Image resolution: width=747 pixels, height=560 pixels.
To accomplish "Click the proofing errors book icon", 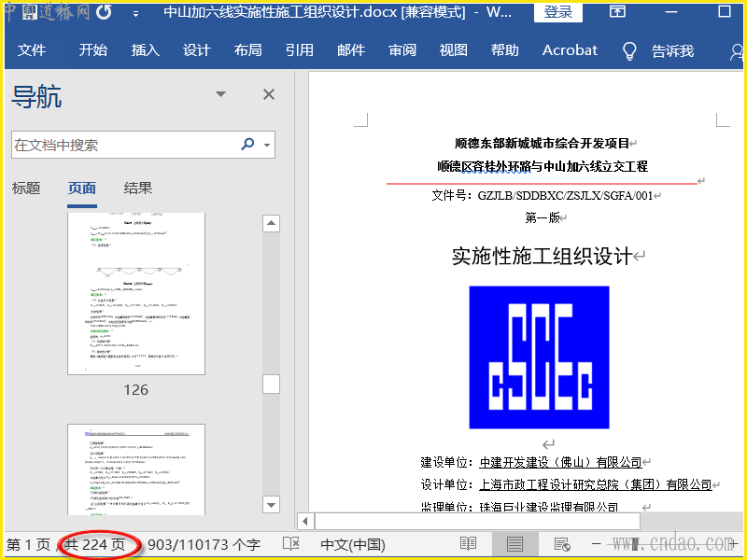I will 290,543.
